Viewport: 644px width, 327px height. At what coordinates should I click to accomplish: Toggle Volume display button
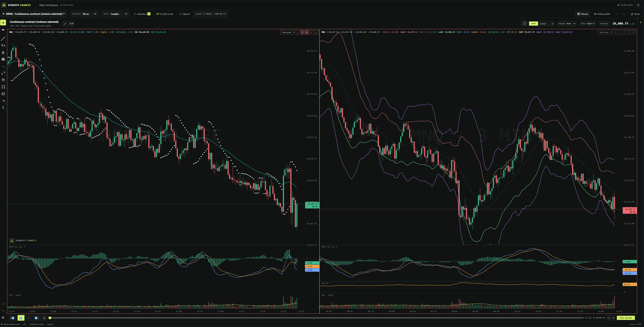click(x=583, y=14)
